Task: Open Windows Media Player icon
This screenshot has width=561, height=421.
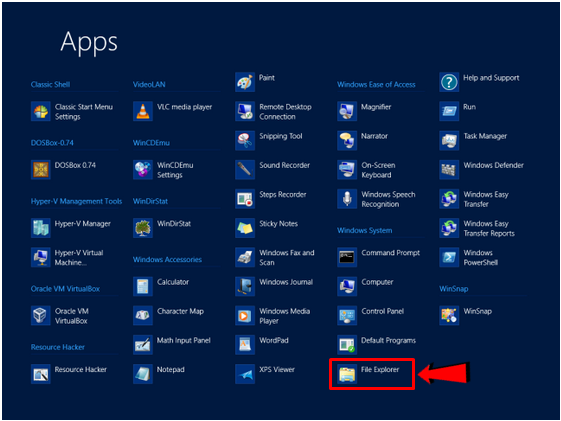Action: coord(245,315)
